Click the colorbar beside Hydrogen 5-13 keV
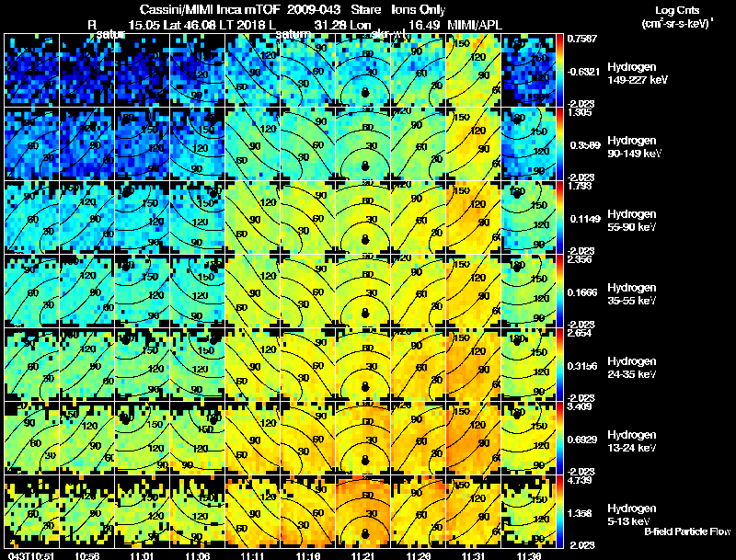The image size is (736, 560). point(559,512)
